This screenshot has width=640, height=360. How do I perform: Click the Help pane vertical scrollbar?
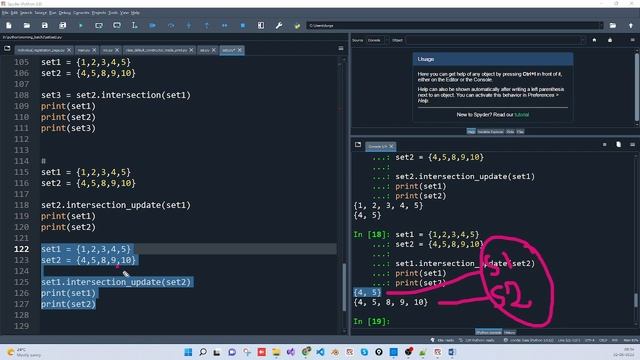[637, 87]
